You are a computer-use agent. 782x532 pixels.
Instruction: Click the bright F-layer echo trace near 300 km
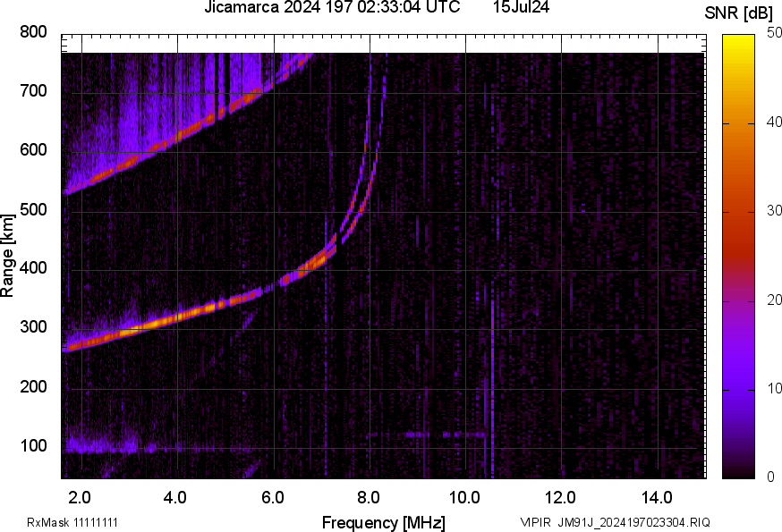pyautogui.click(x=155, y=323)
